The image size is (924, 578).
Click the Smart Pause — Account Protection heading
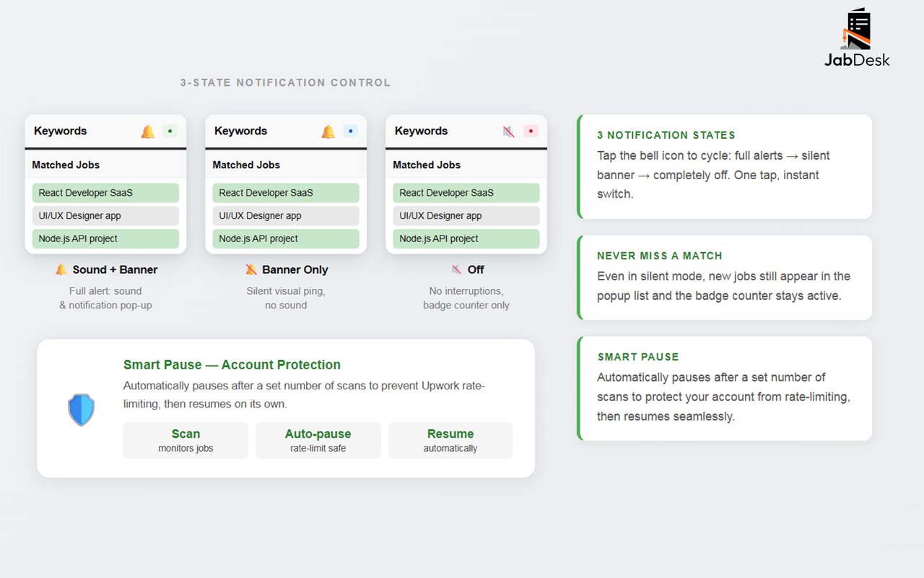pyautogui.click(x=232, y=365)
